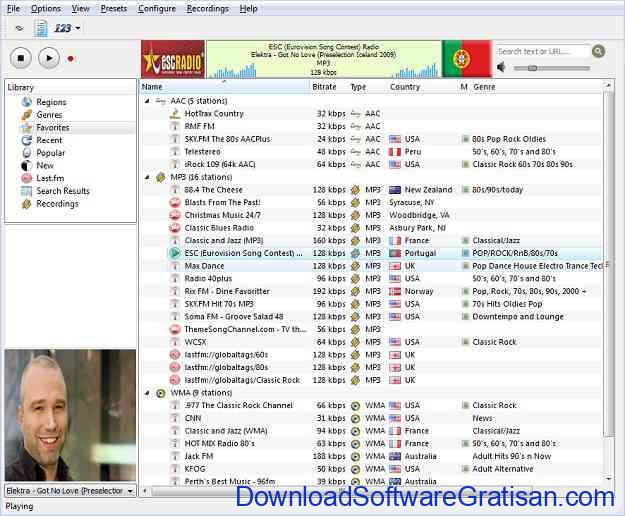This screenshot has height=516, width=625.
Task: Select Genres in the Library
Action: point(49,115)
